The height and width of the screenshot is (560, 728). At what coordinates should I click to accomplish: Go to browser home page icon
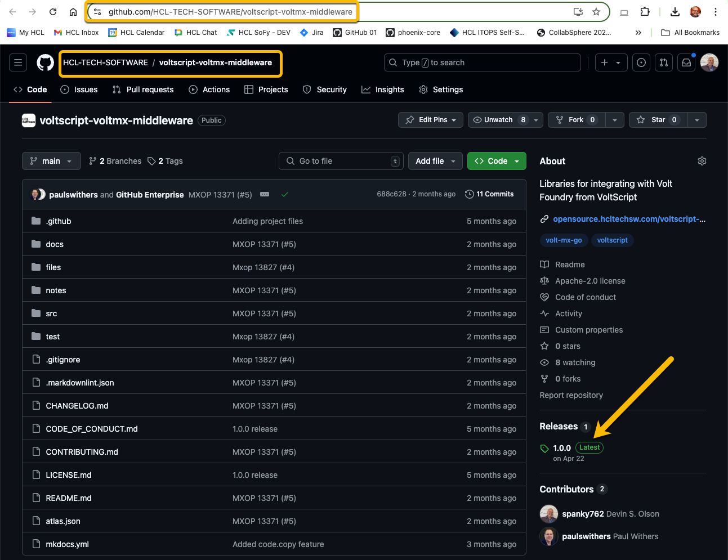coord(73,12)
